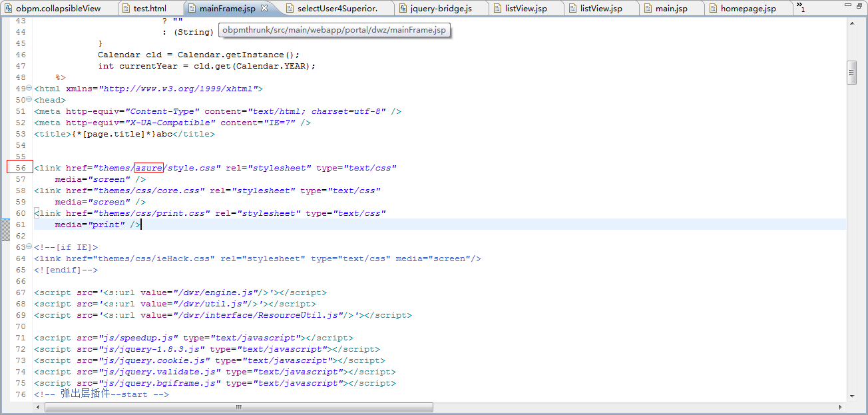Switch to the obpm.collapsibleView tab
The image size is (868, 415).
coord(59,9)
